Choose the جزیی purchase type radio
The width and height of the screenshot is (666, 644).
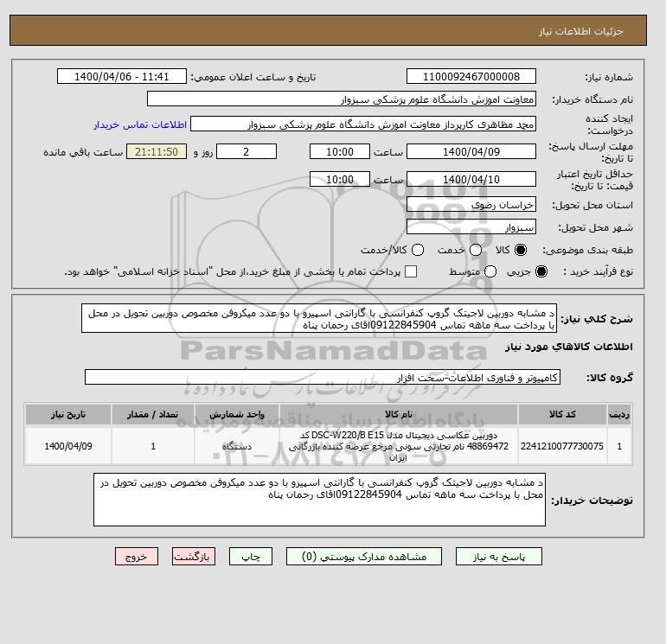tap(541, 271)
